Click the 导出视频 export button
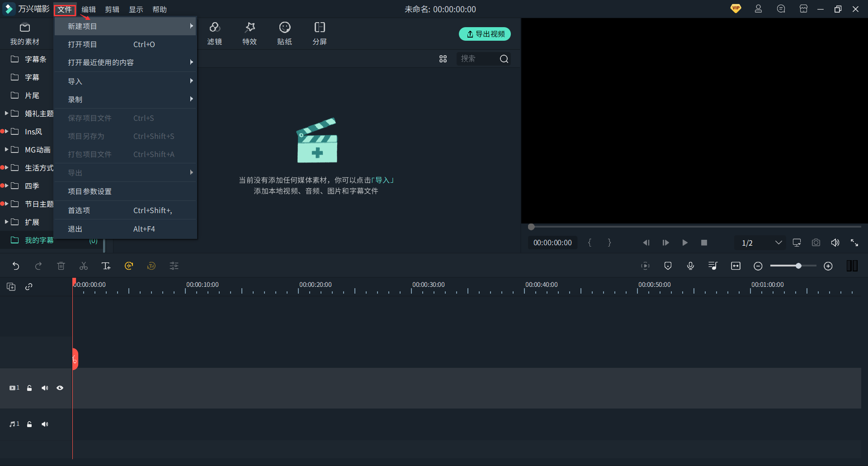Image resolution: width=868 pixels, height=466 pixels. (485, 34)
